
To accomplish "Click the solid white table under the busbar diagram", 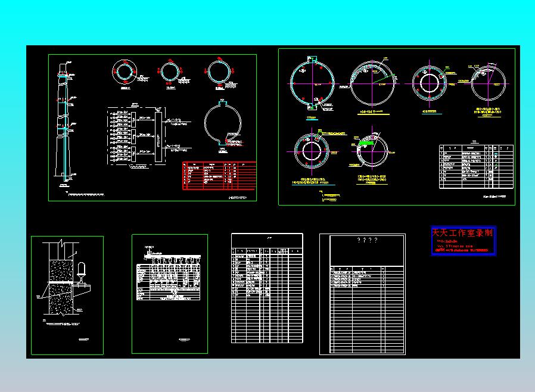I will pos(168,282).
